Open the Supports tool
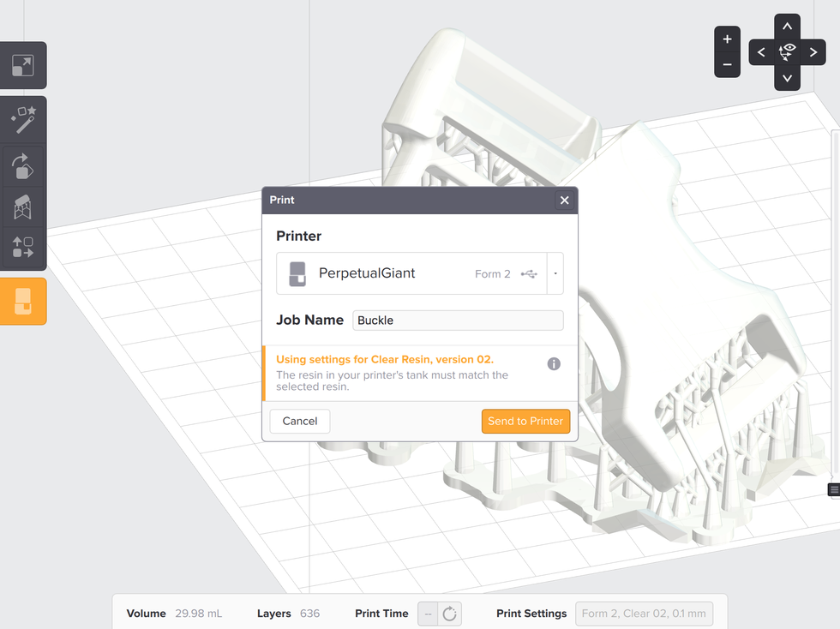Screen dimensions: 840x629 pyautogui.click(x=22, y=207)
